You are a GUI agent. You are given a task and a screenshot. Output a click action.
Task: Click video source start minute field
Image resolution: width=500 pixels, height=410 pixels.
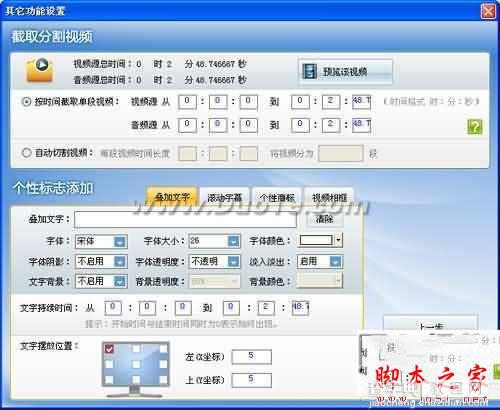click(x=218, y=102)
